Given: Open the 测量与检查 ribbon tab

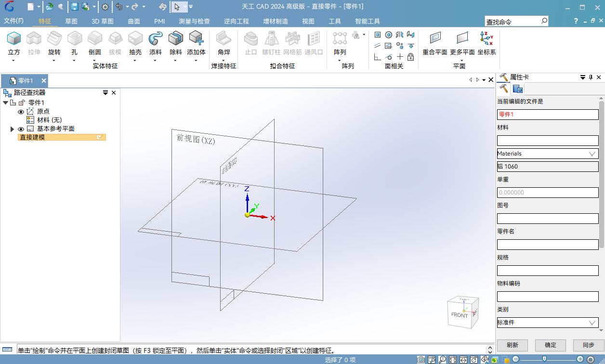Looking at the screenshot, I should click(x=194, y=21).
